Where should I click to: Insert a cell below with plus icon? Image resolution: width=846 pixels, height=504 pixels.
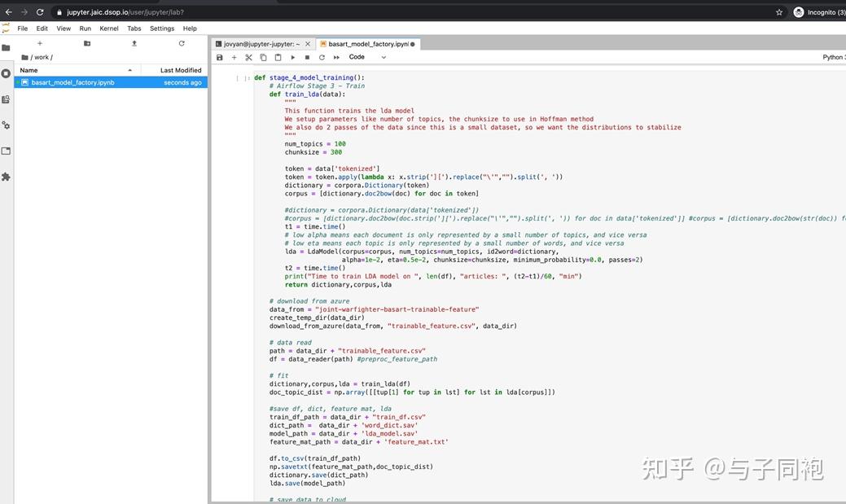click(235, 57)
